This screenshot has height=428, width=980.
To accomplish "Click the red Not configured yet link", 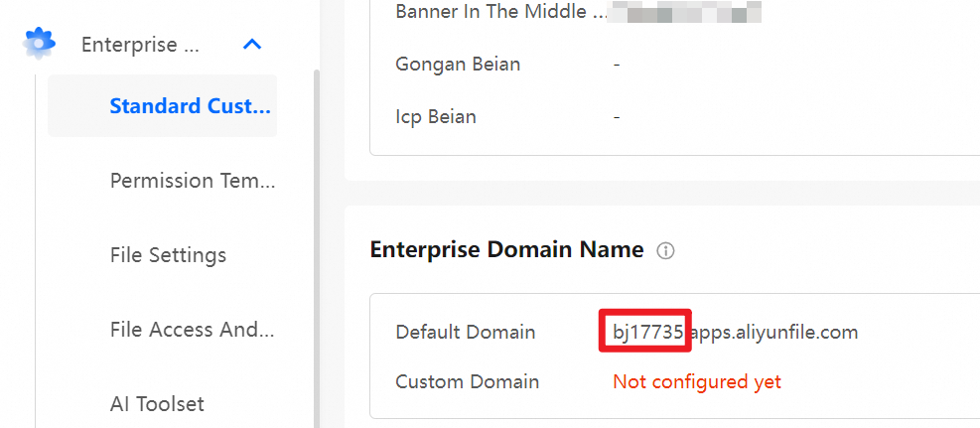I will (696, 381).
